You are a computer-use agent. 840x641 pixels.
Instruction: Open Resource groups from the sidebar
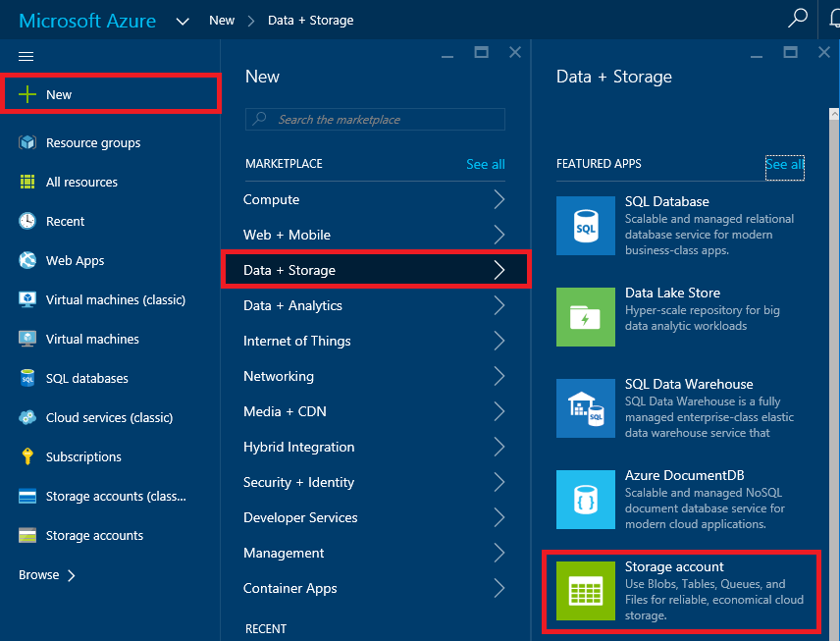(92, 143)
